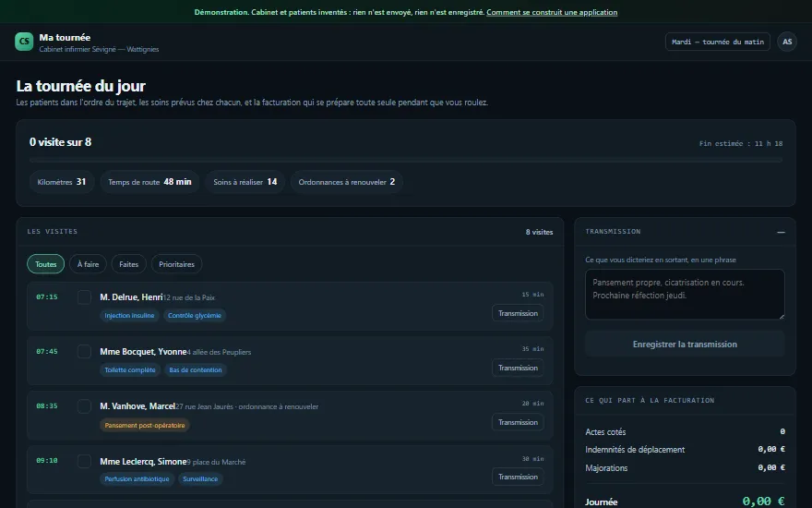Click the Bas de contention tag
Image resolution: width=812 pixels, height=508 pixels.
pos(196,369)
